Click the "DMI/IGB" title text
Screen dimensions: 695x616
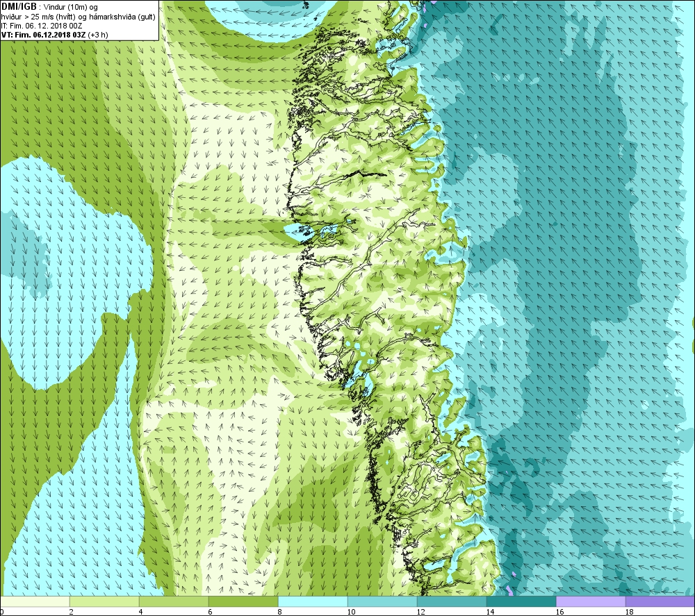coord(19,7)
